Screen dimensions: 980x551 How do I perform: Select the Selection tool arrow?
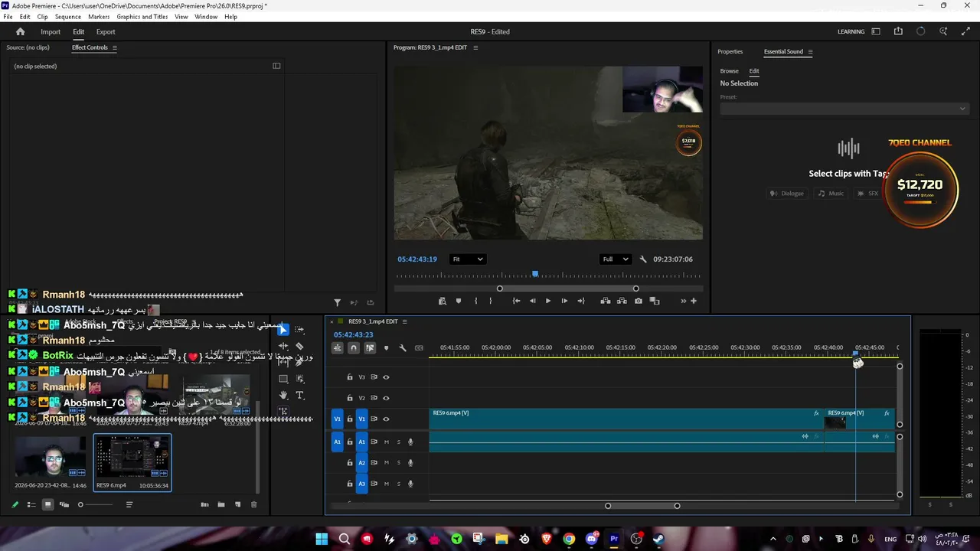click(x=283, y=330)
